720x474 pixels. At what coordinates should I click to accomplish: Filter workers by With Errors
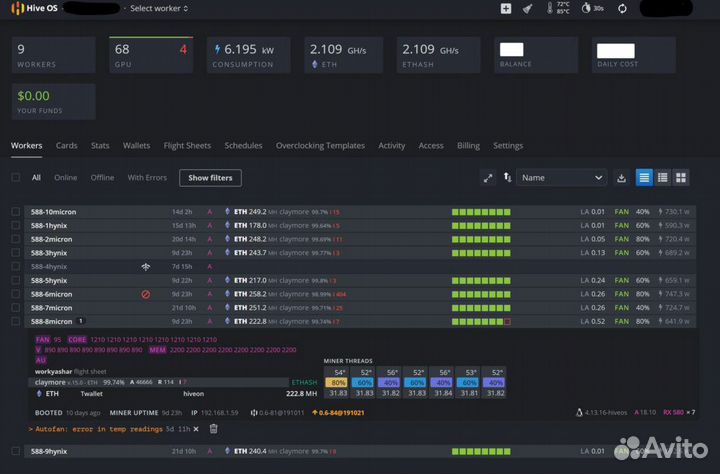(147, 178)
